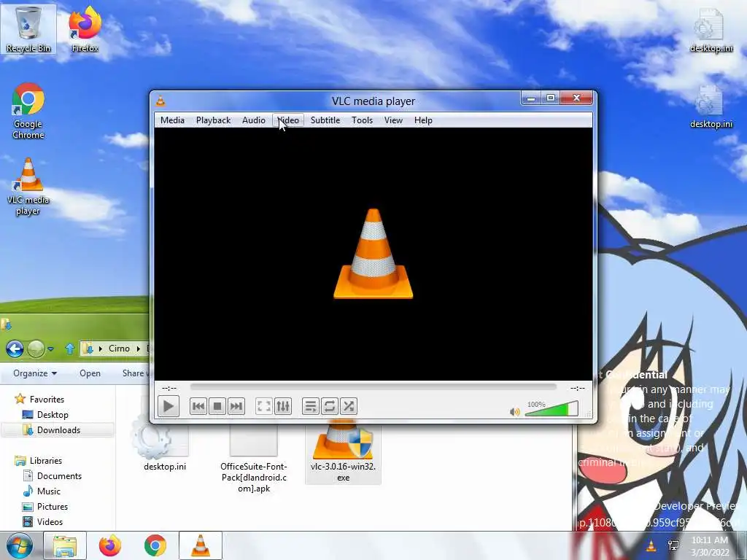The image size is (747, 560).
Task: Open Documents library in Explorer
Action: (x=53, y=475)
